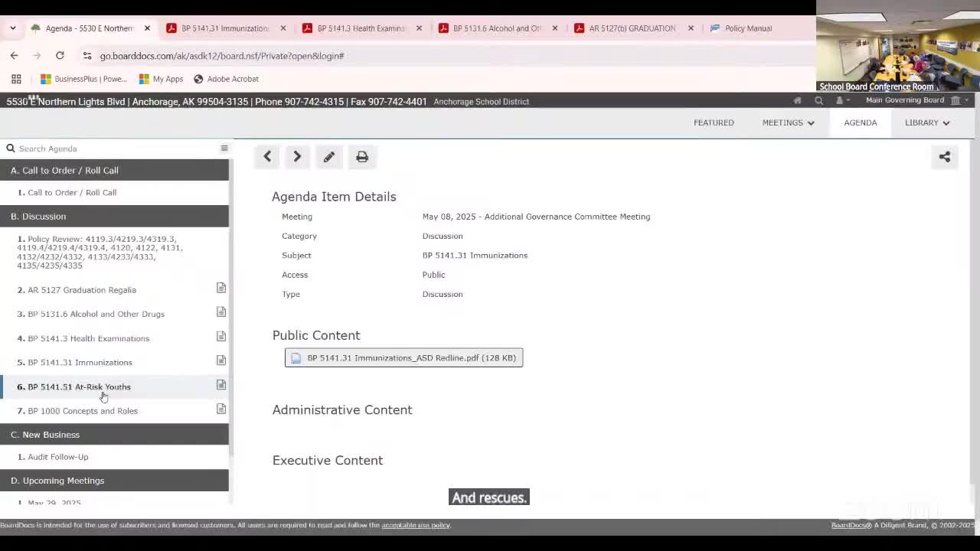Open the browser apps grid icon

point(16,79)
